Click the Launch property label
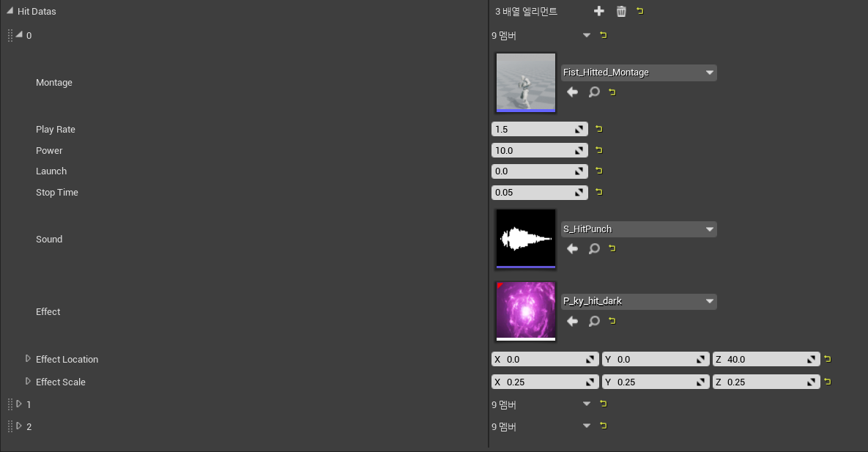Screen dimensions: 868x452 [51, 171]
